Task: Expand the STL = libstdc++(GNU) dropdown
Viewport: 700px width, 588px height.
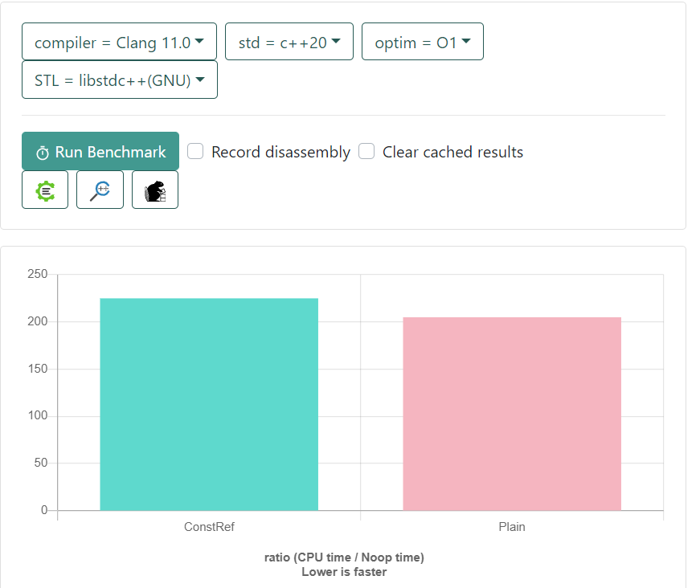Action: [x=119, y=80]
